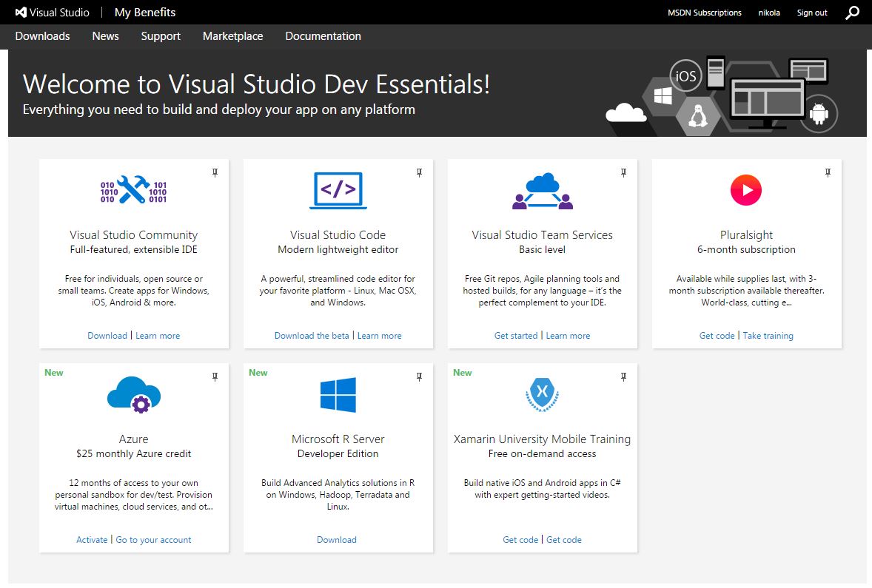Open the Documentation menu
The width and height of the screenshot is (872, 588).
coord(323,36)
